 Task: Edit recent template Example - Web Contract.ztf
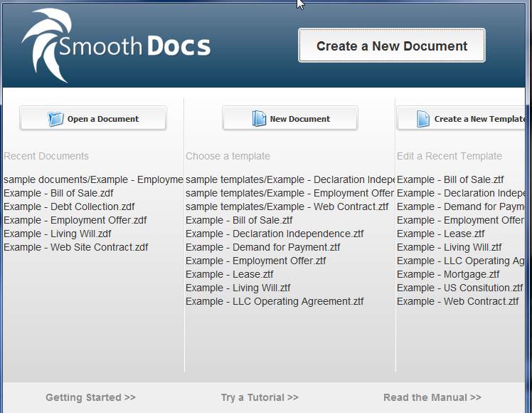(458, 302)
